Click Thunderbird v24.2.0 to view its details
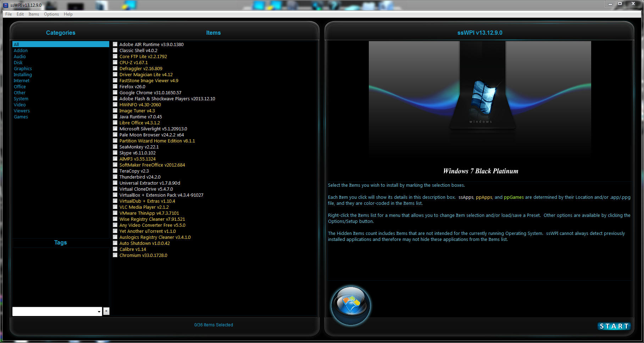This screenshot has width=644, height=343. coord(140,176)
